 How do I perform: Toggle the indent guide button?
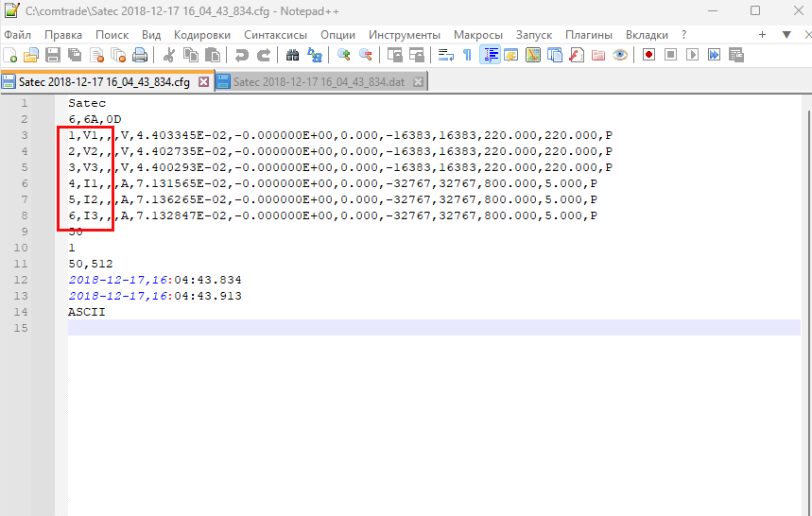tap(491, 55)
